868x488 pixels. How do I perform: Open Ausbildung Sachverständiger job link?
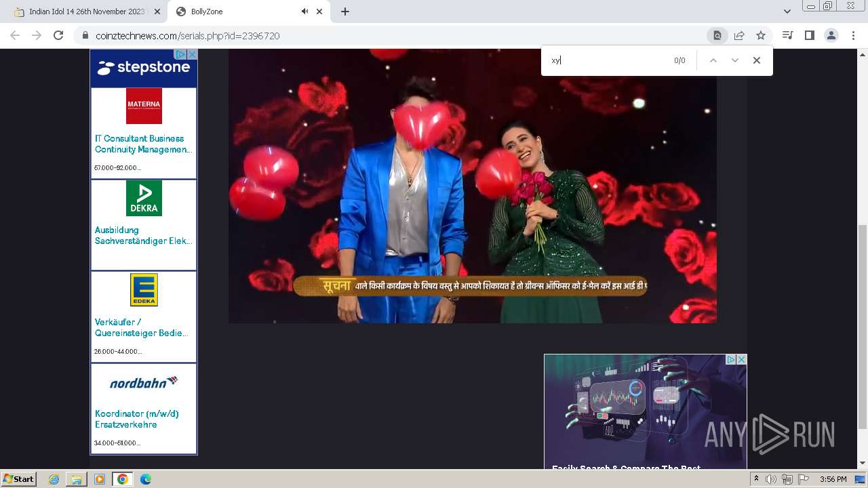(143, 235)
